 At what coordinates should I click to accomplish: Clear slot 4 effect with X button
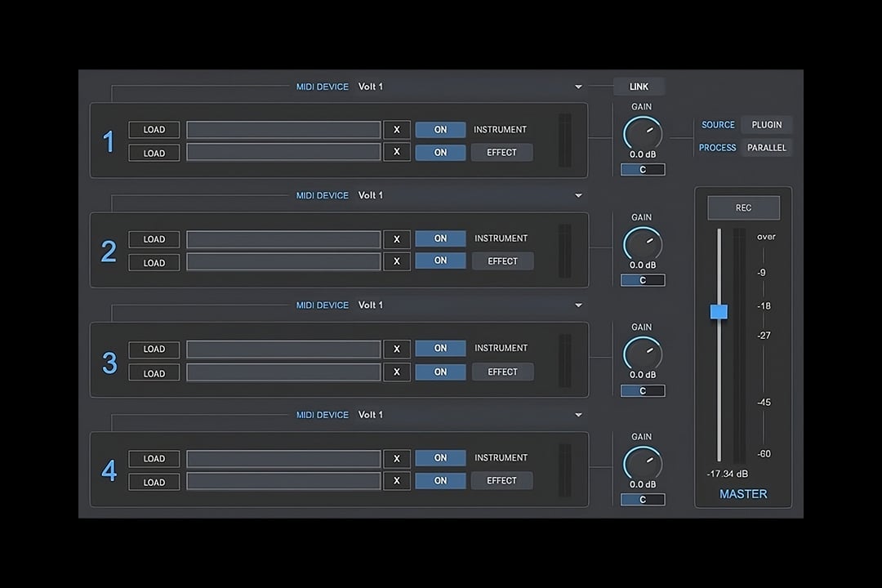tap(397, 481)
